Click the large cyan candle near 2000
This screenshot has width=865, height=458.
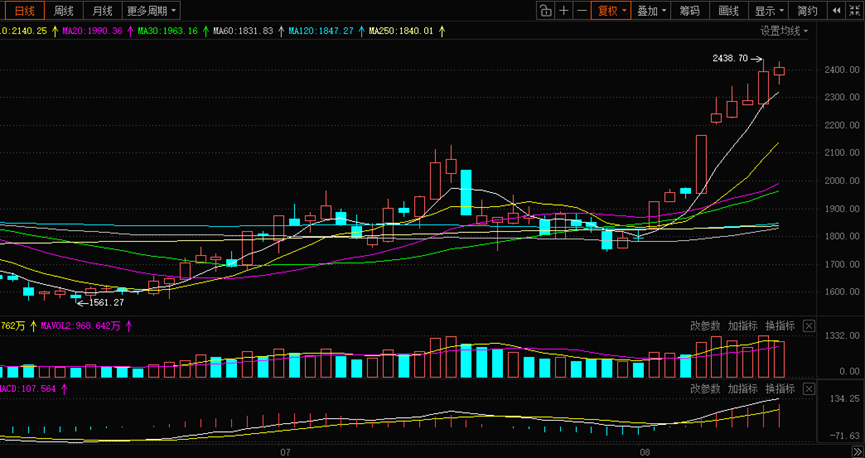tap(466, 192)
